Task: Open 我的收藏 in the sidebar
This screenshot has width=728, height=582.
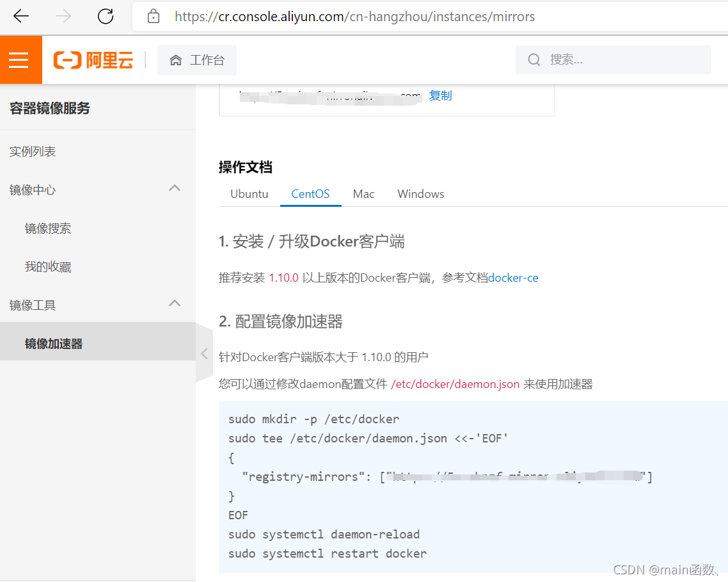Action: pyautogui.click(x=48, y=267)
